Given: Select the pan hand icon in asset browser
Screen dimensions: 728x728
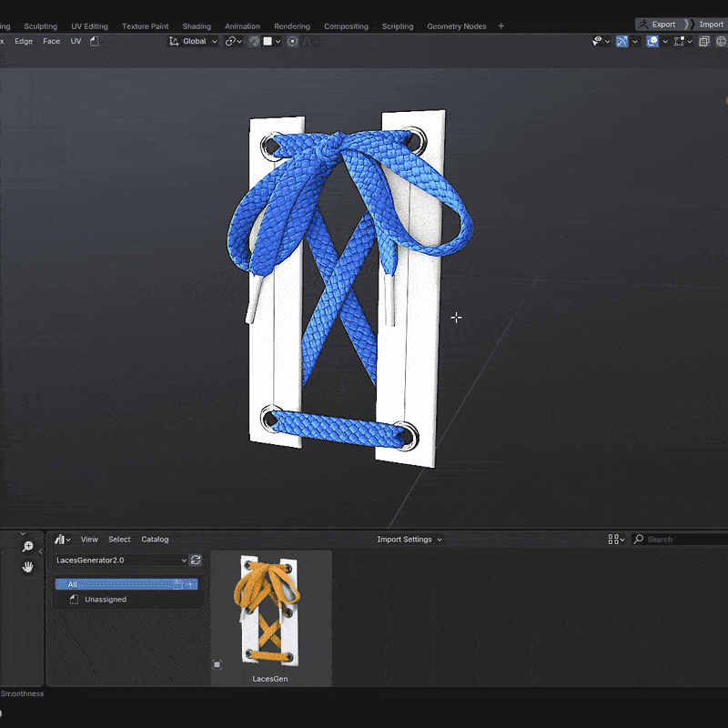Looking at the screenshot, I should coord(27,566).
